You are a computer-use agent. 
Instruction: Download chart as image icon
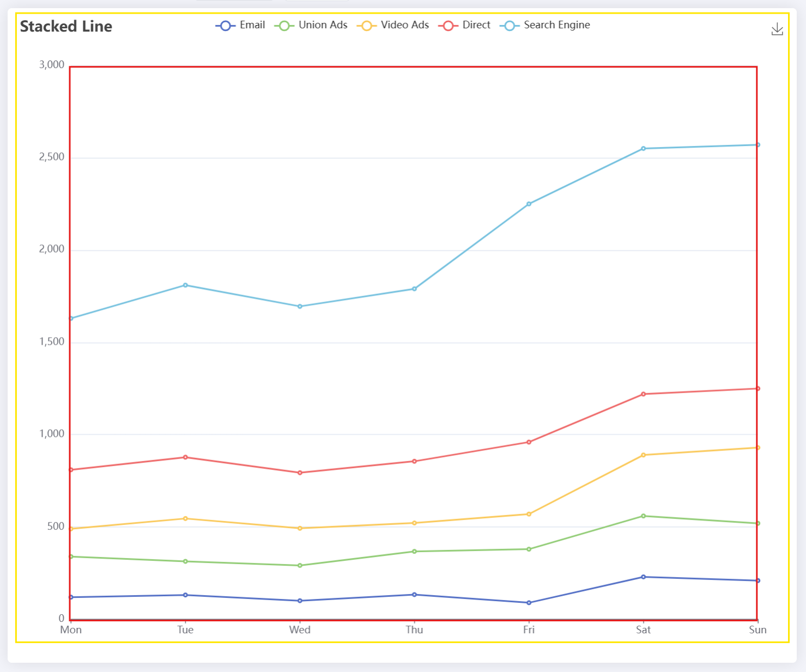[x=777, y=29]
